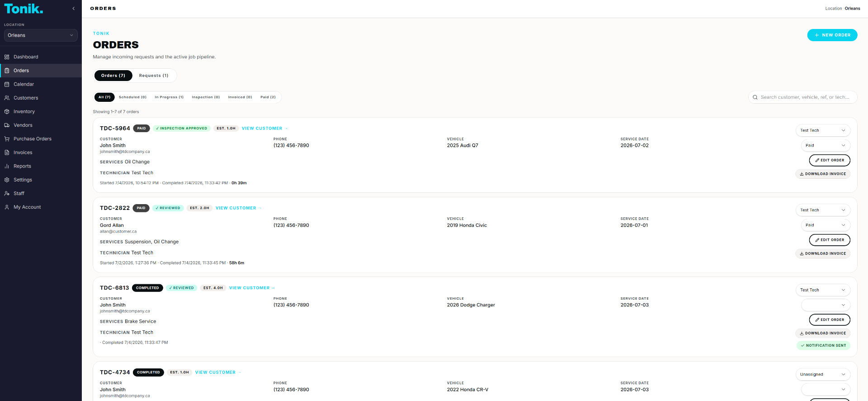
Task: Click the email johnsmith@tdcompany.ca on TDC-5964
Action: point(125,152)
